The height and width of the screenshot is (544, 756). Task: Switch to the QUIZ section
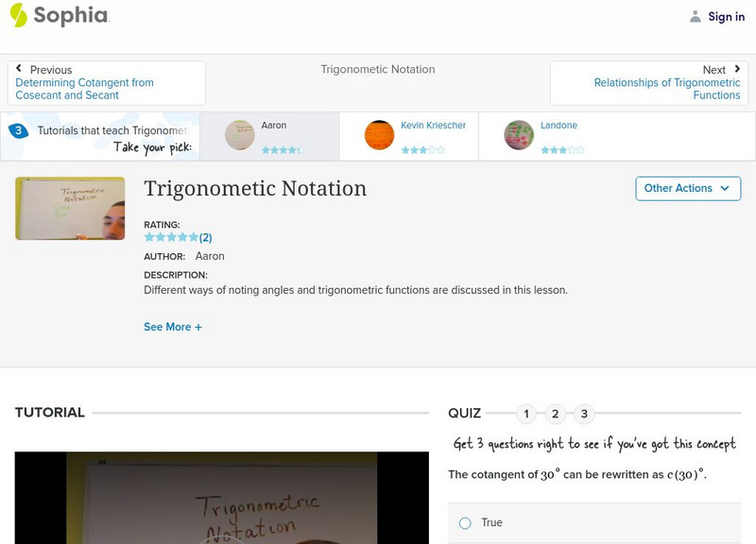(464, 412)
